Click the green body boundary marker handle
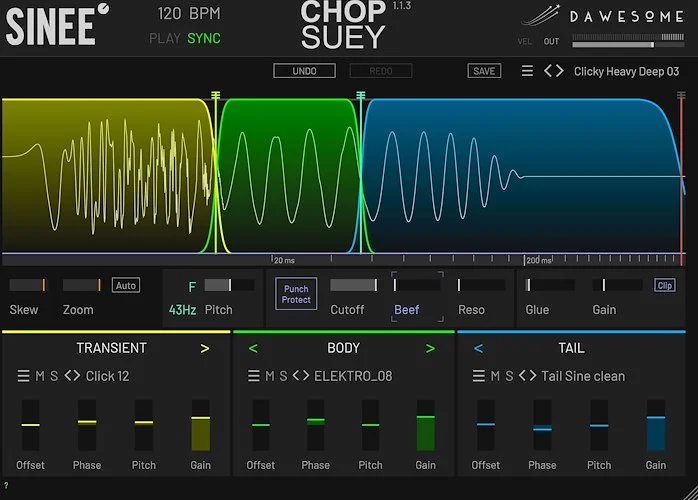698x500 pixels. (361, 95)
